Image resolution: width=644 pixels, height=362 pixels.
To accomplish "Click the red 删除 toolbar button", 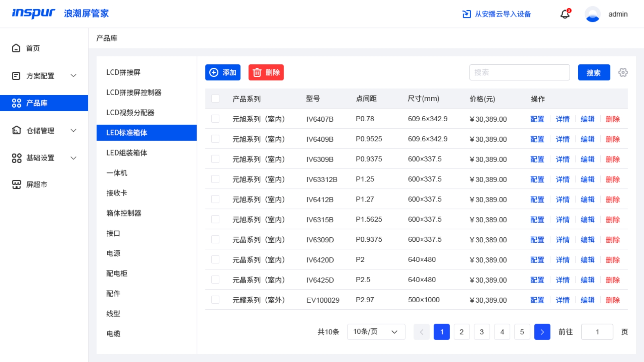I will click(266, 72).
